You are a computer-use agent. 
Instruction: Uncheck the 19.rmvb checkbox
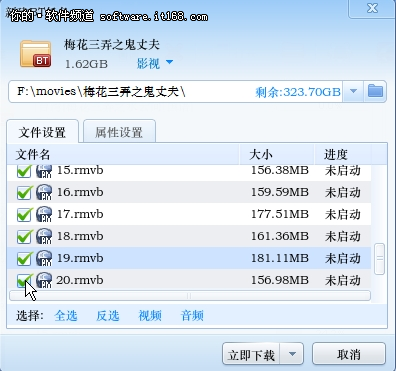[24, 259]
